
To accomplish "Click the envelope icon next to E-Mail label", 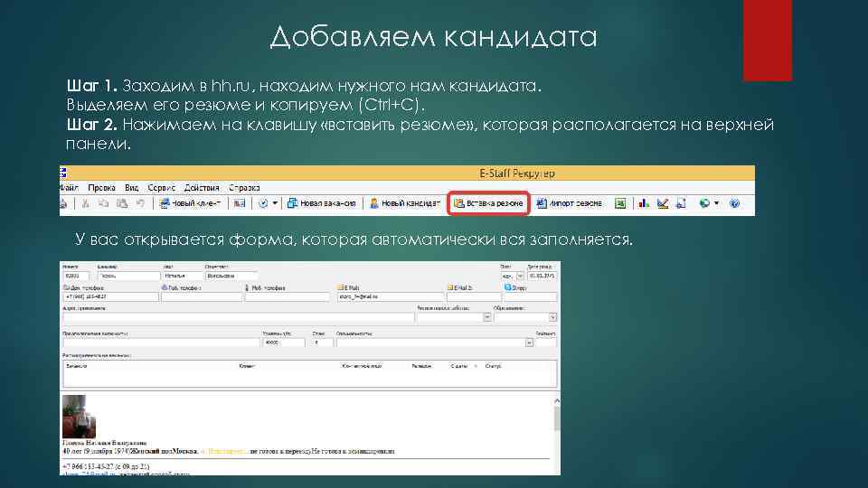I will [x=341, y=287].
